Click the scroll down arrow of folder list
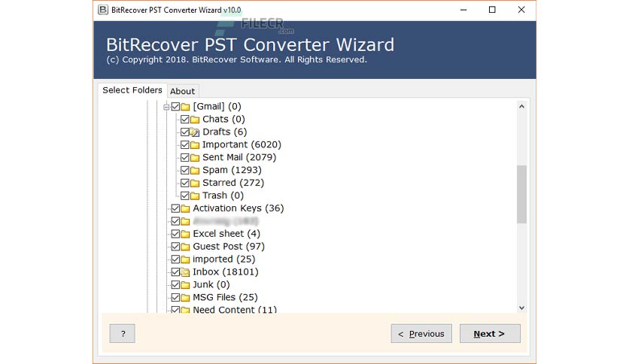 (x=521, y=308)
